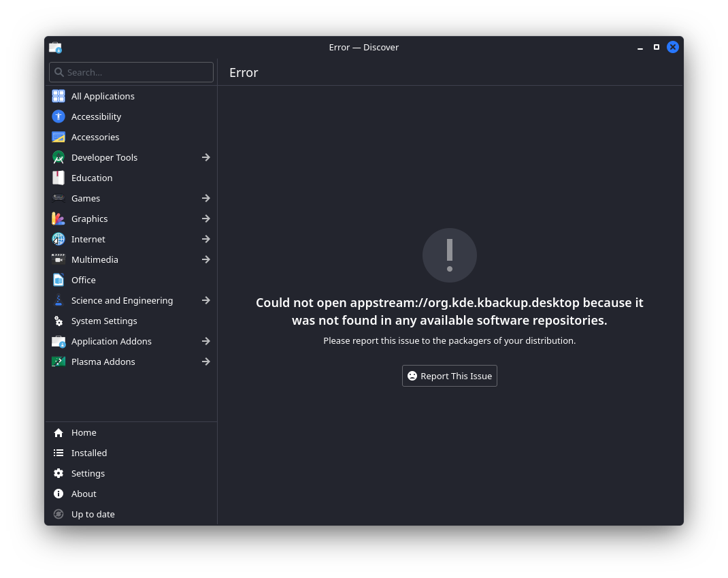Expand the Games subcategories arrow
The height and width of the screenshot is (578, 728).
coord(205,198)
